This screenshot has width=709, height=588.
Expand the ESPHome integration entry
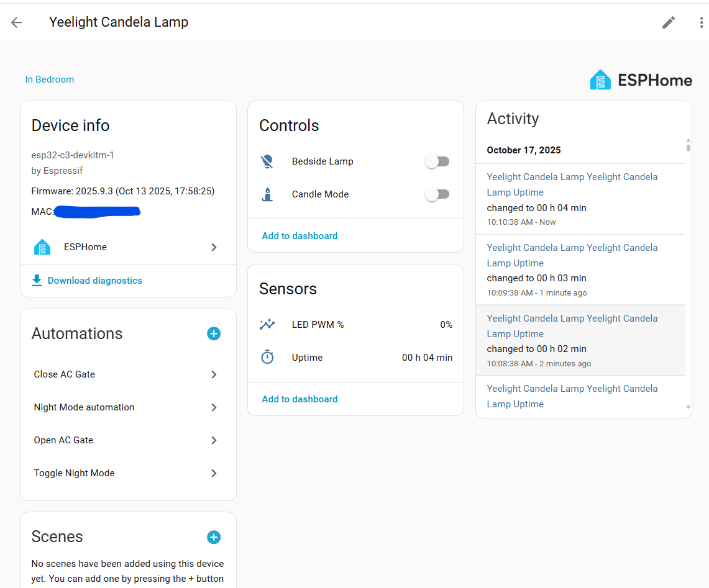pos(128,247)
